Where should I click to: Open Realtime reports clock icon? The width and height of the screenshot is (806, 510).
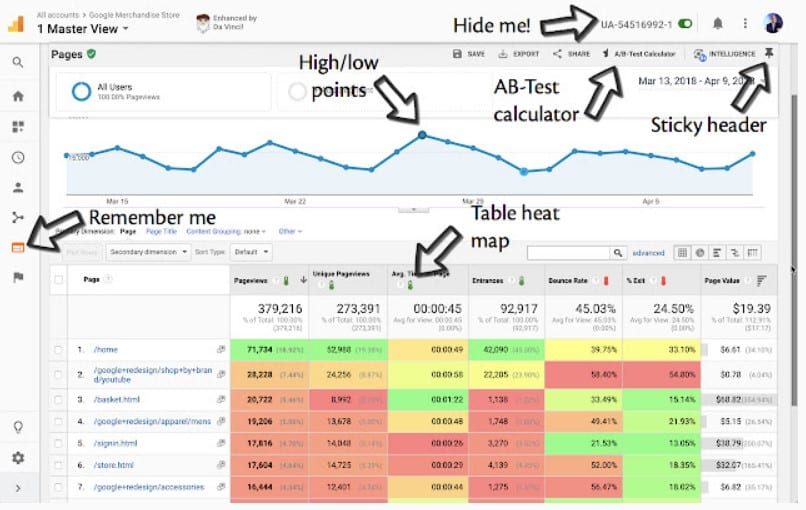18,157
